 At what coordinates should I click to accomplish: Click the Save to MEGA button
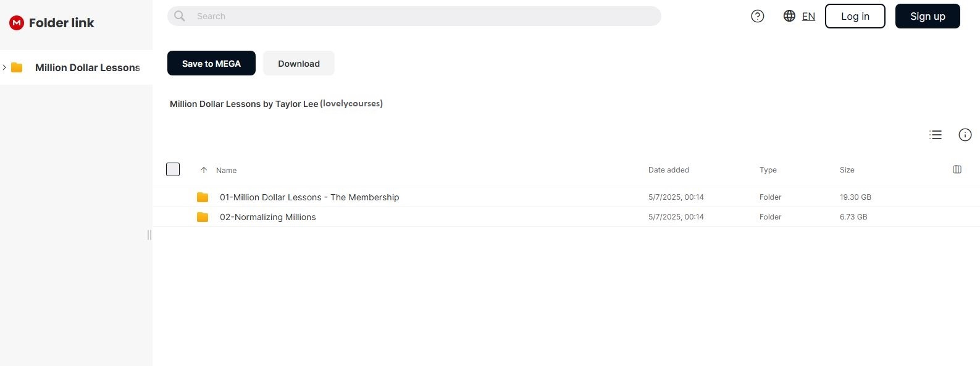[211, 63]
